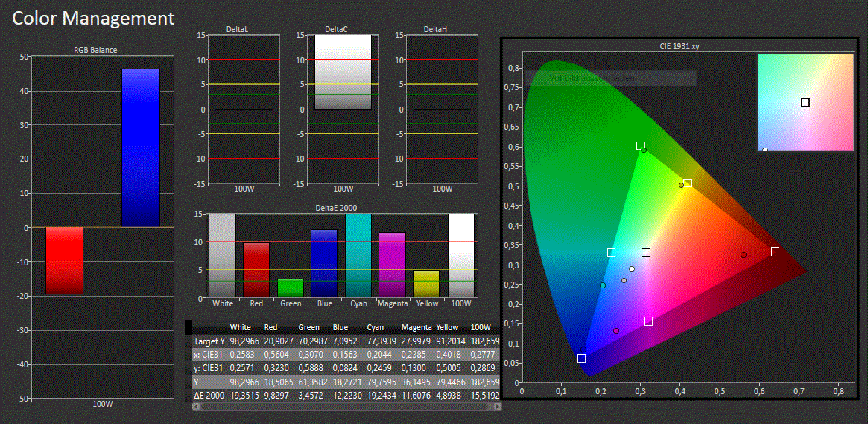Screen dimensions: 868x424
Task: Click the DeltaH chart title
Action: point(434,29)
